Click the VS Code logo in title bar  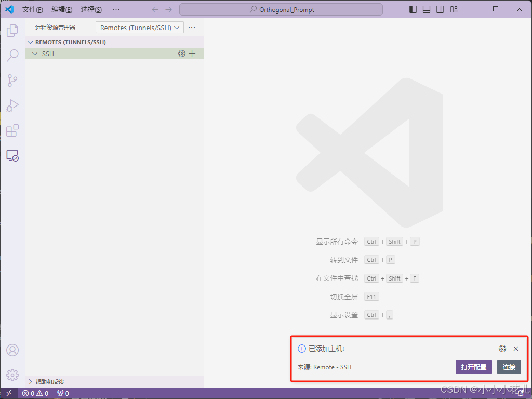tap(9, 9)
